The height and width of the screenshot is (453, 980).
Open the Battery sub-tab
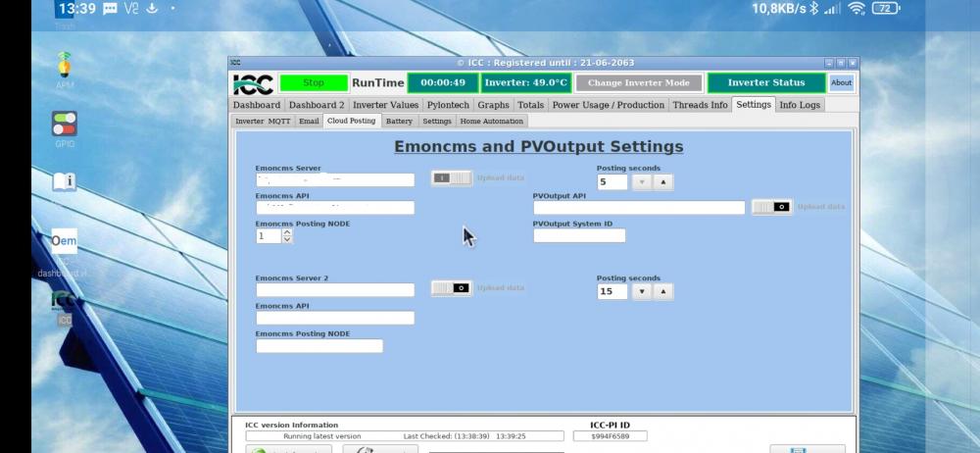pos(399,122)
